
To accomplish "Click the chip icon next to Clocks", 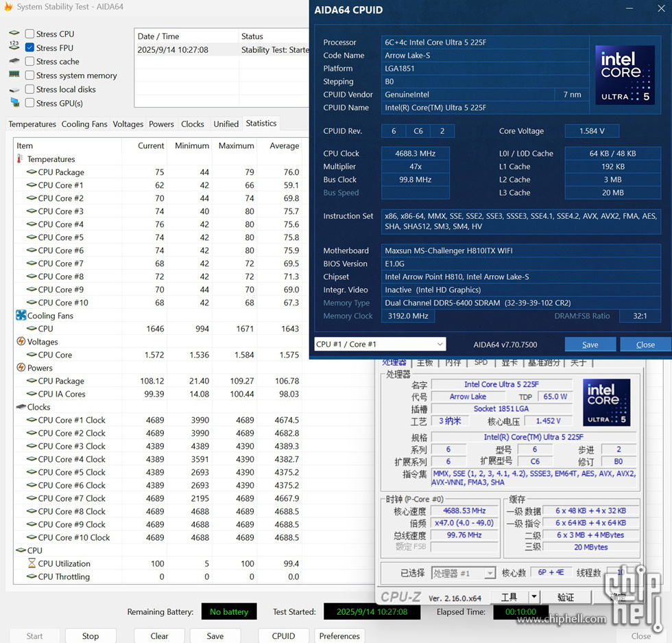I will click(x=21, y=407).
